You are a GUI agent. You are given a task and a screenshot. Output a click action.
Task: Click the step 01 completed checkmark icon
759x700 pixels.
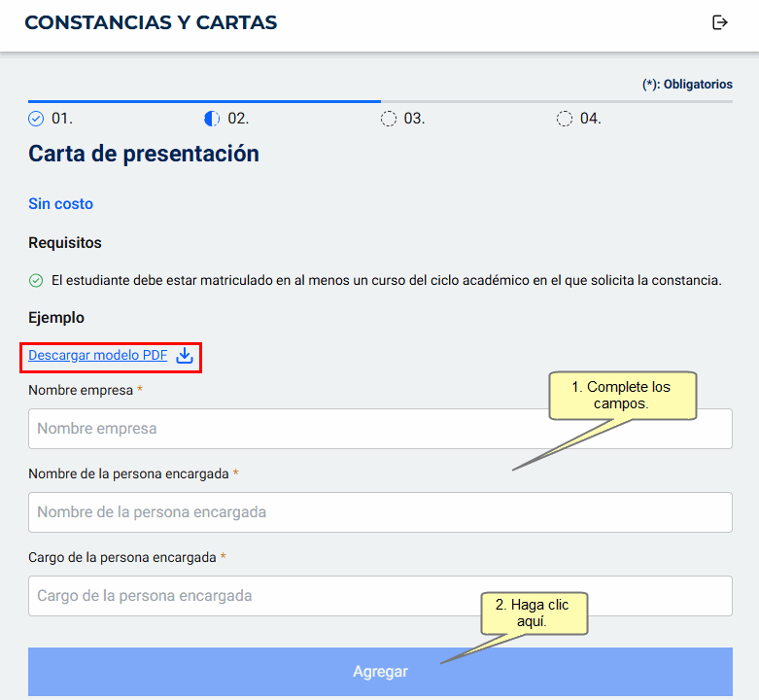pos(37,119)
